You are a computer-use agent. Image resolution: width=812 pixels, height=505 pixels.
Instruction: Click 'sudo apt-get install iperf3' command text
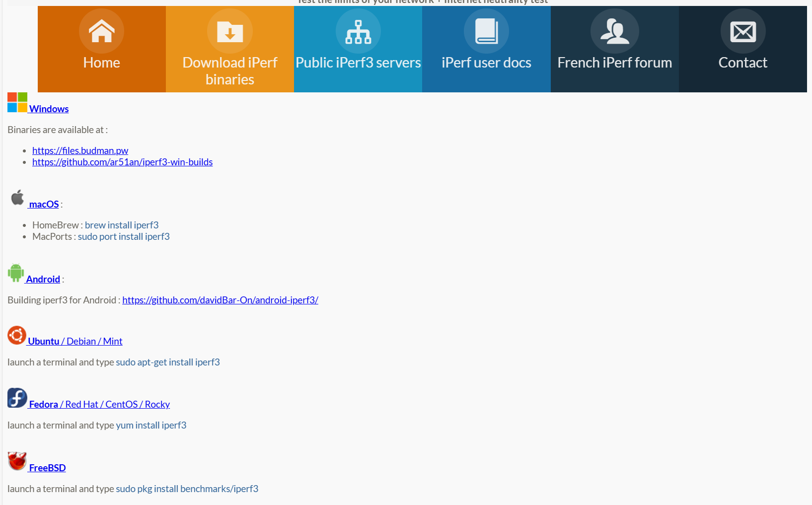(x=168, y=362)
